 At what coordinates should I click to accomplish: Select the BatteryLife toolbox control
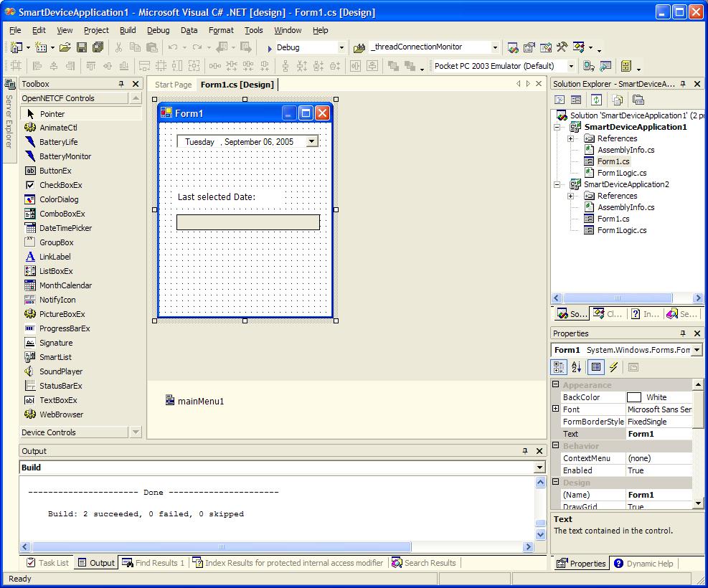(58, 142)
